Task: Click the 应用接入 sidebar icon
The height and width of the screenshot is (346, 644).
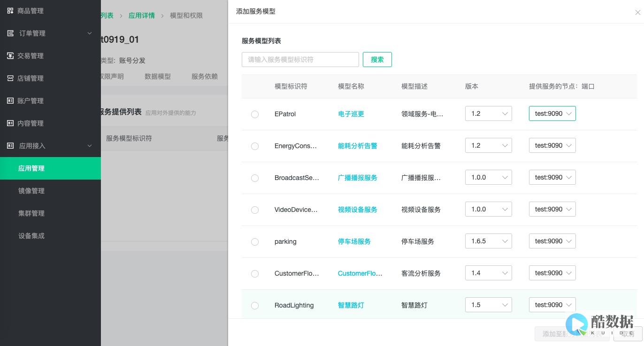Action: [10, 146]
